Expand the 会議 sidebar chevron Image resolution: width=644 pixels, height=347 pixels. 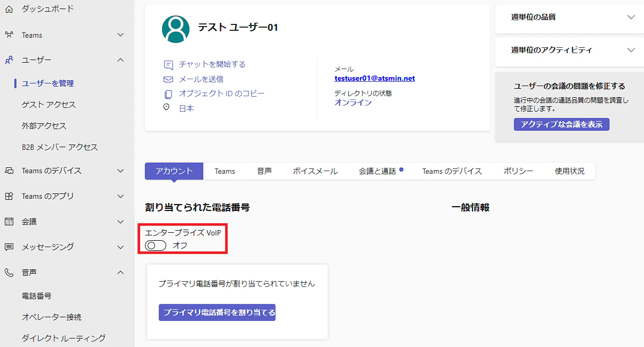coord(121,222)
